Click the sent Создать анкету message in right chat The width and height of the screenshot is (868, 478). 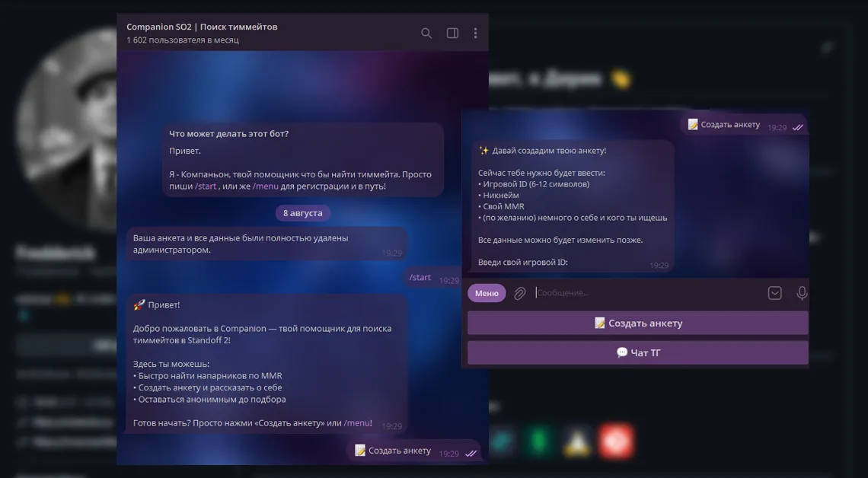(x=745, y=125)
